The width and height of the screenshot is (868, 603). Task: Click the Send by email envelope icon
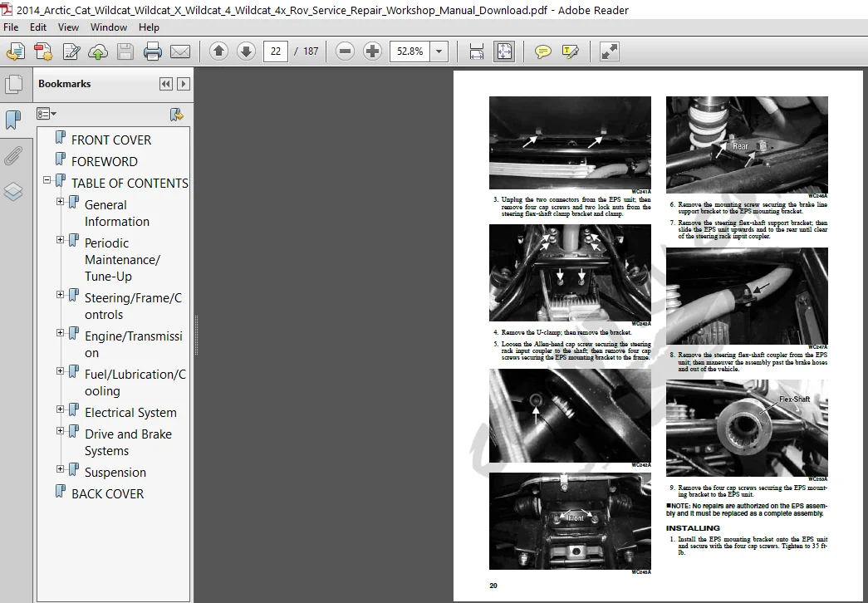click(x=180, y=51)
